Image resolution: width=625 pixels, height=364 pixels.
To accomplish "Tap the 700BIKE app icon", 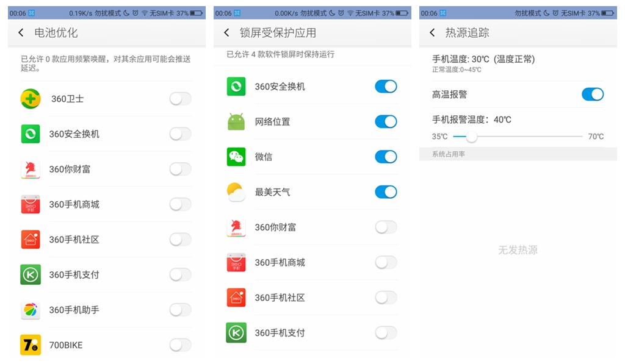I will click(x=31, y=345).
